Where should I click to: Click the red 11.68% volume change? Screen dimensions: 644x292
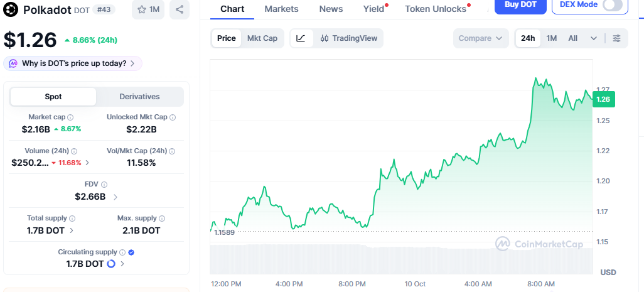pyautogui.click(x=66, y=163)
